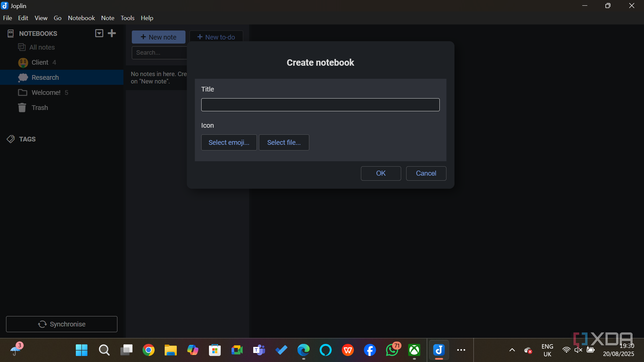Screen dimensions: 644x362
Task: Click the TAGS section header
Action: point(27,139)
